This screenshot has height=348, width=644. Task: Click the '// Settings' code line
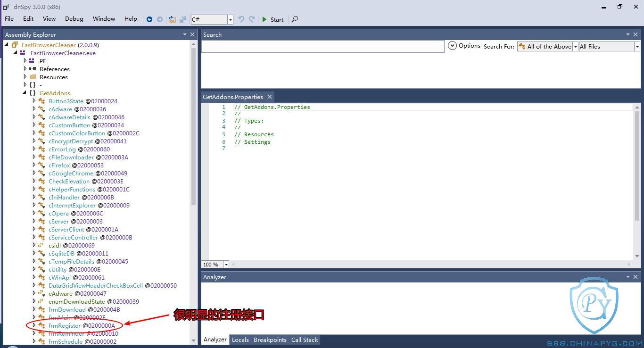click(252, 142)
